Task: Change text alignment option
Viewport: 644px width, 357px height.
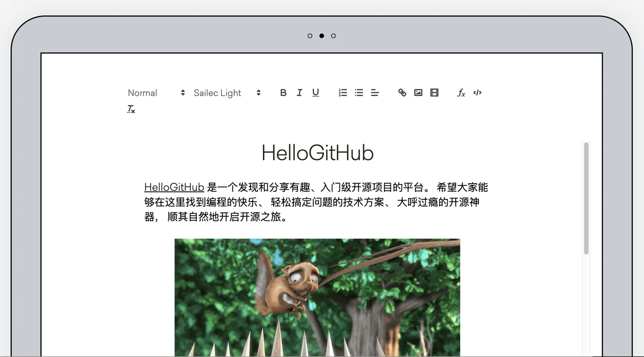Action: click(375, 92)
